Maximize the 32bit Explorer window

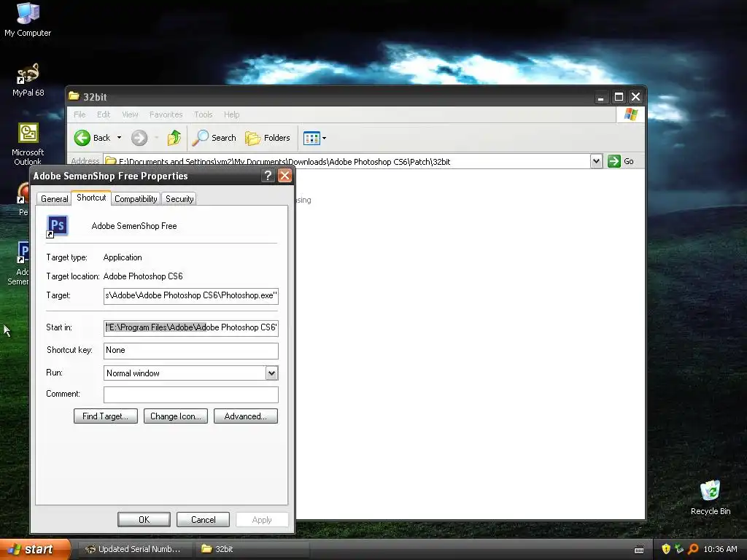click(x=619, y=97)
